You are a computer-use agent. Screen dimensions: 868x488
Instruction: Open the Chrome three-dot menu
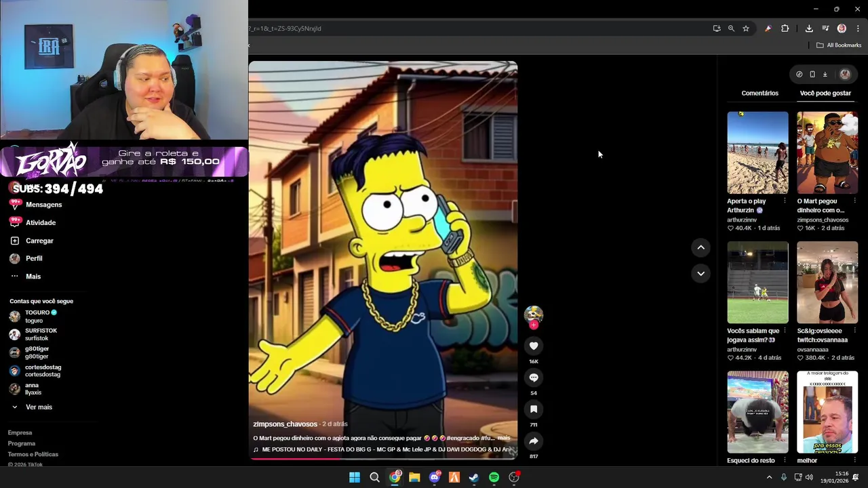858,28
